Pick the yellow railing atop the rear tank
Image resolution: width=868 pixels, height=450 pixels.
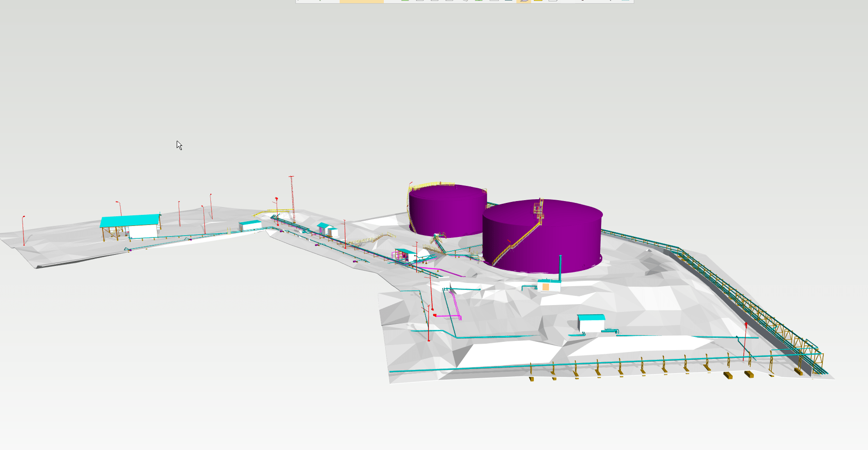pyautogui.click(x=433, y=185)
